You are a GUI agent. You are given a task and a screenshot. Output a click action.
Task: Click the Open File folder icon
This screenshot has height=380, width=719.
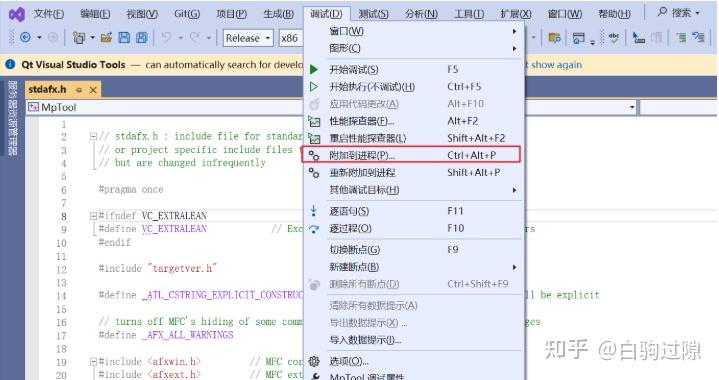(106, 38)
